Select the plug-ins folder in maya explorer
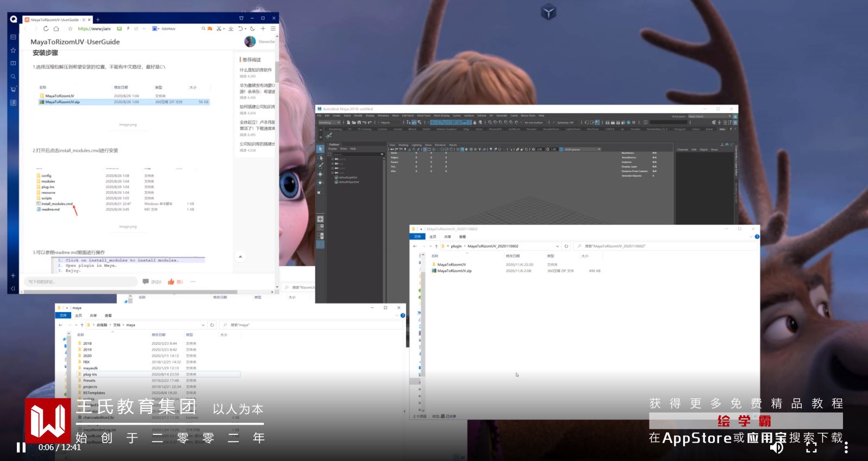The image size is (868, 461). [x=158, y=374]
